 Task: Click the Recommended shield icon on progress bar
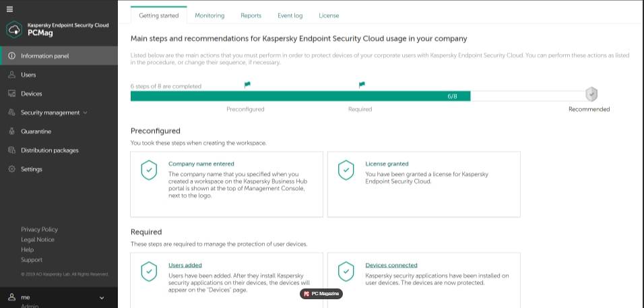591,94
